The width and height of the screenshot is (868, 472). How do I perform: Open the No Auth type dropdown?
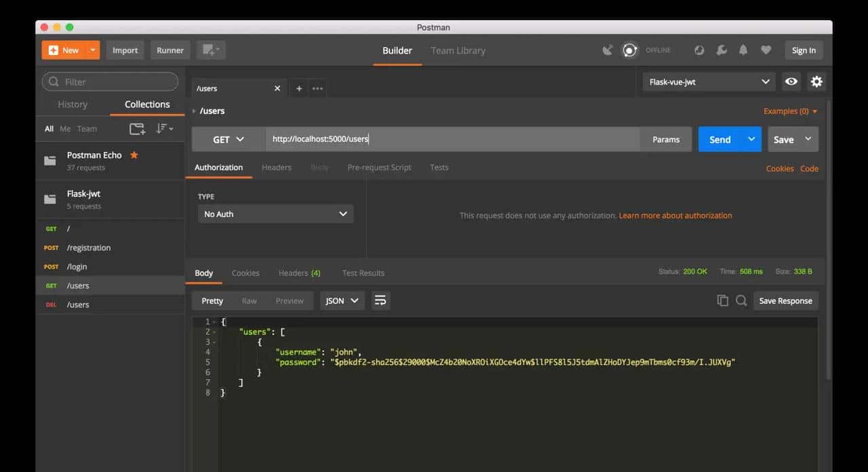coord(275,214)
